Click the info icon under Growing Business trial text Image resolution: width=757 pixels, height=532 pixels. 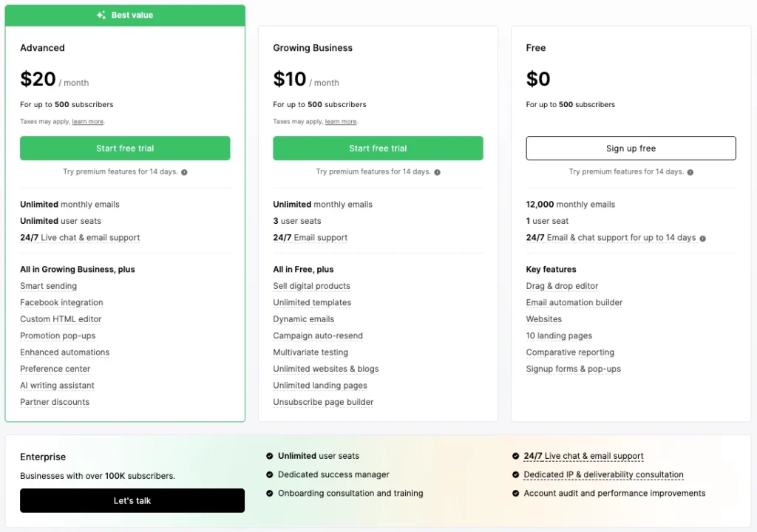click(437, 172)
